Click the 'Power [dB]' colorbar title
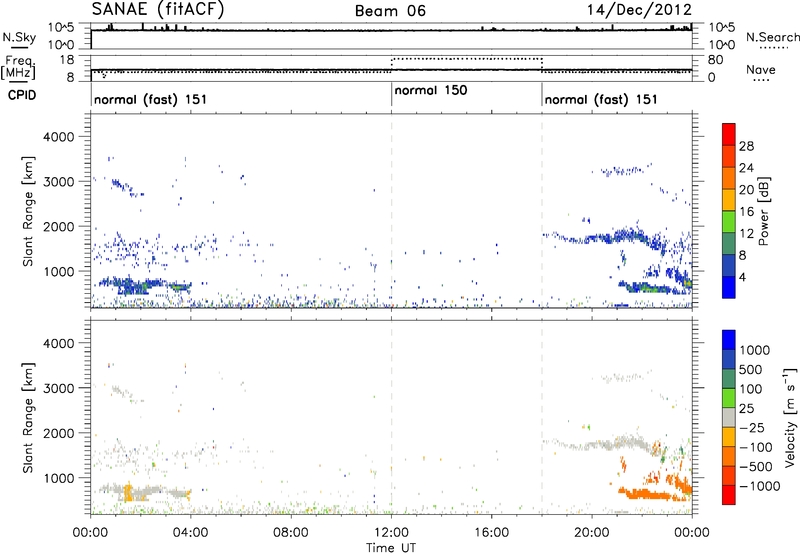The height and width of the screenshot is (554, 800). coord(764,211)
